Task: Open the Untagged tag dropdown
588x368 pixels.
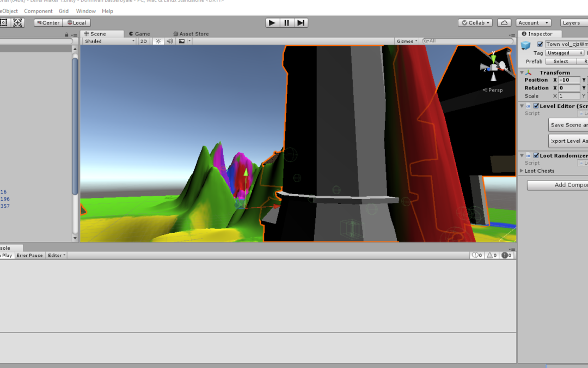Action: pos(565,53)
